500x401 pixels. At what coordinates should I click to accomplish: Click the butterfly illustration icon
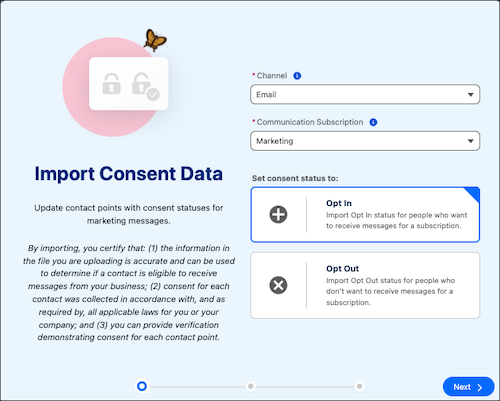coord(155,40)
